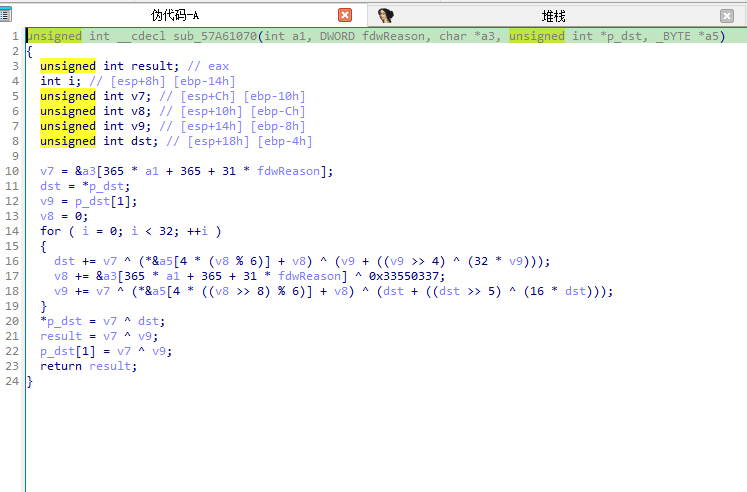The image size is (747, 492).
Task: Click the 'for' keyword of the loop
Action: [50, 231]
